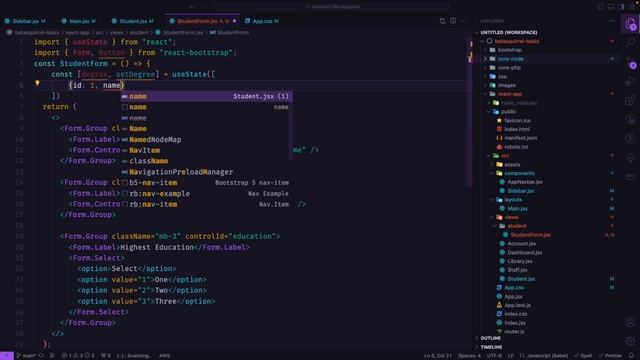Image resolution: width=640 pixels, height=360 pixels.
Task: Click the split editor right icon
Action: tap(453, 21)
